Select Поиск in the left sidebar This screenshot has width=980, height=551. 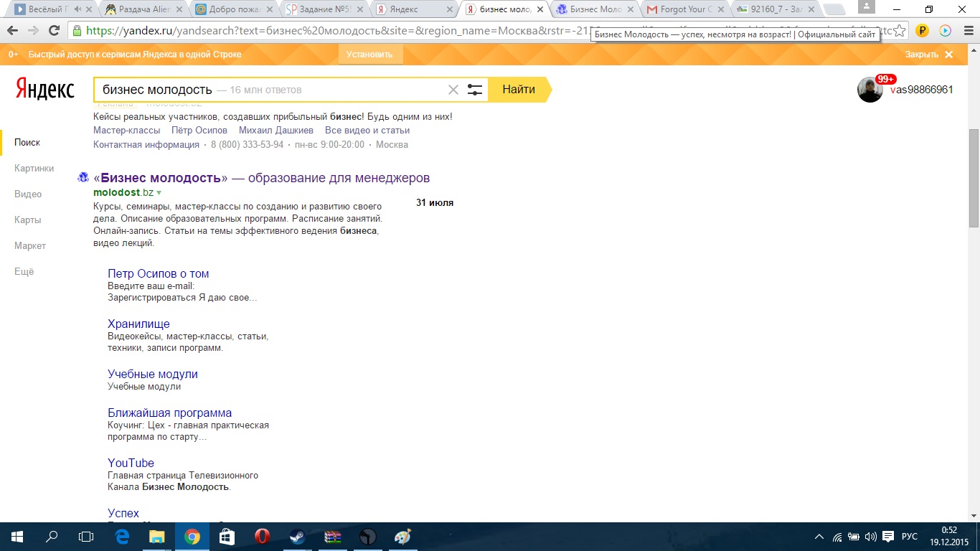tap(27, 143)
